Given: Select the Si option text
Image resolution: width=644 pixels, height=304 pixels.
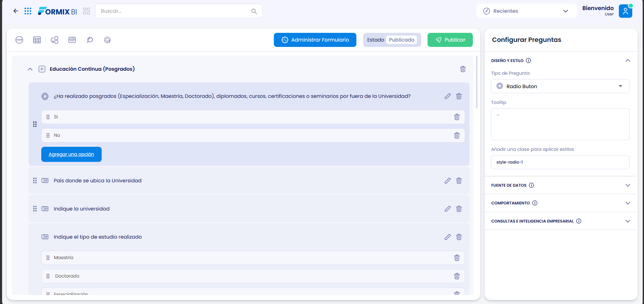Looking at the screenshot, I should (56, 117).
